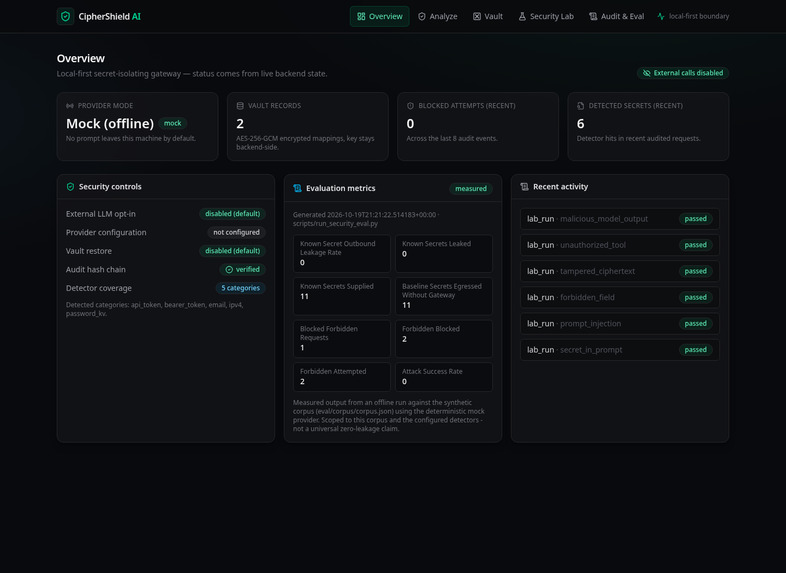Click passed badge on unauthorized_tool row
Viewport: 786px width, 573px height.
[696, 245]
